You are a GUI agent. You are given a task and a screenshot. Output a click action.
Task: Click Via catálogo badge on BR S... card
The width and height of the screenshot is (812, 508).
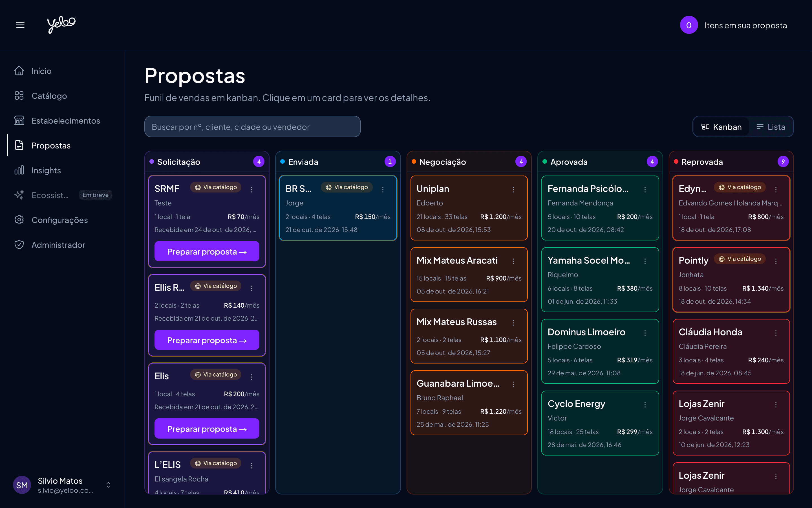[x=347, y=187]
